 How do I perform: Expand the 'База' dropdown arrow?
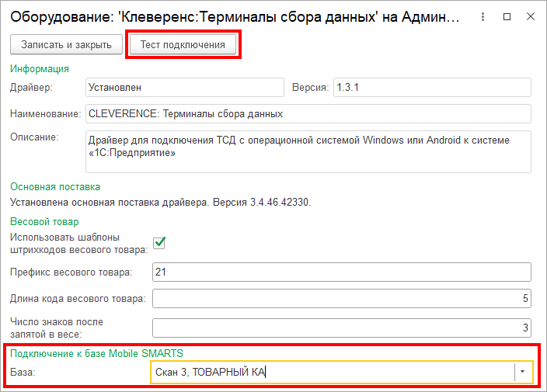pyautogui.click(x=522, y=372)
